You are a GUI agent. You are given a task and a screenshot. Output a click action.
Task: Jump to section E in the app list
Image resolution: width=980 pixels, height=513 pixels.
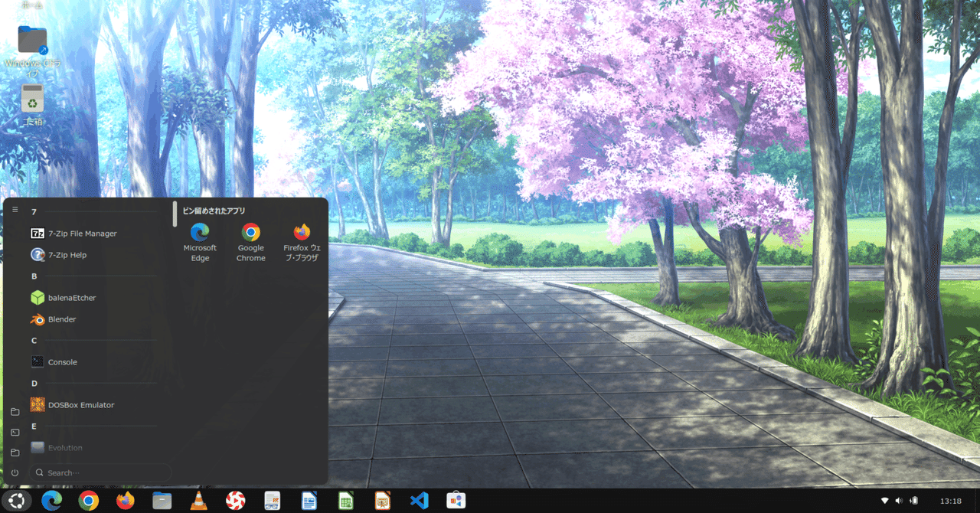33,426
